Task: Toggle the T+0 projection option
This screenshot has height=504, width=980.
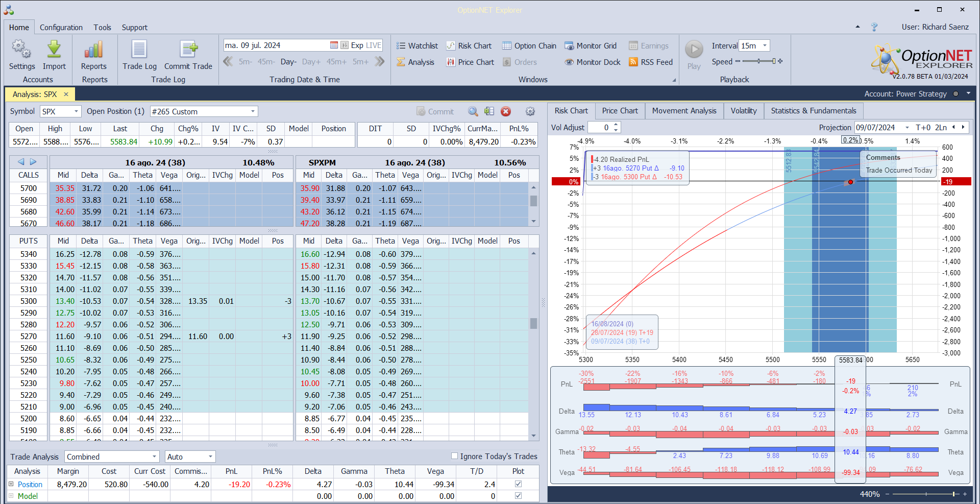Action: coord(923,128)
